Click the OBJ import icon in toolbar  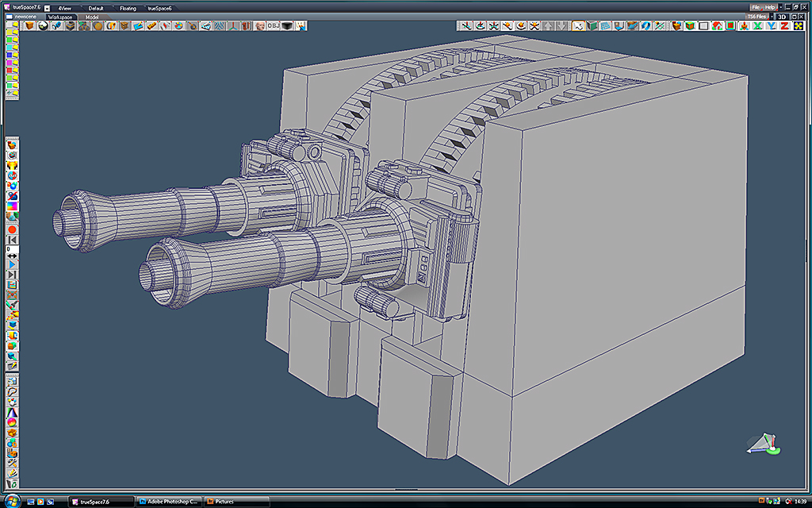274,25
